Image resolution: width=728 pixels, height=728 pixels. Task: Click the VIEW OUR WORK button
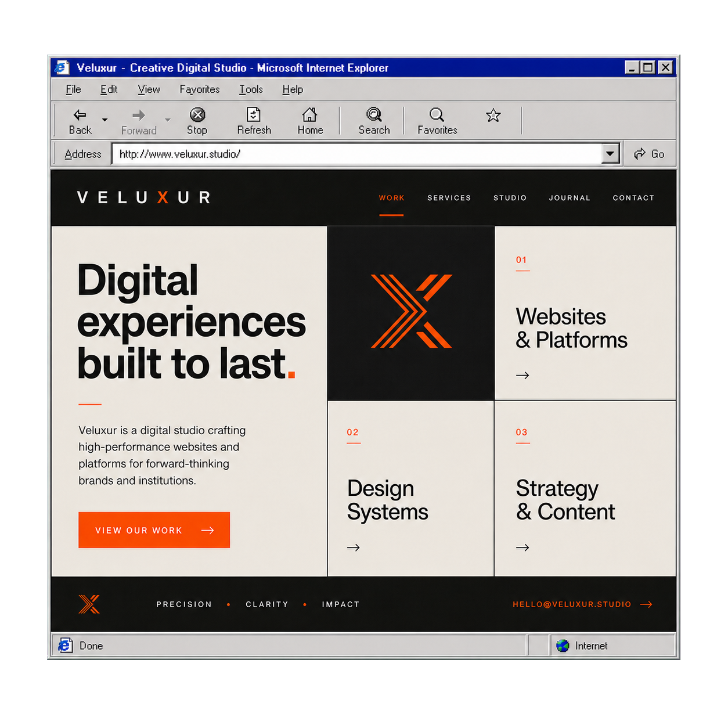pyautogui.click(x=154, y=530)
